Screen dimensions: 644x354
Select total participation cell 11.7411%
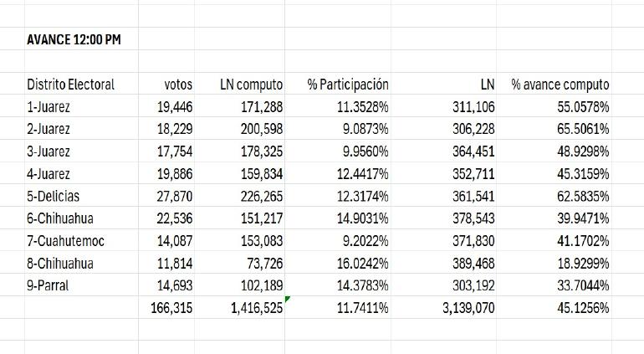click(363, 308)
